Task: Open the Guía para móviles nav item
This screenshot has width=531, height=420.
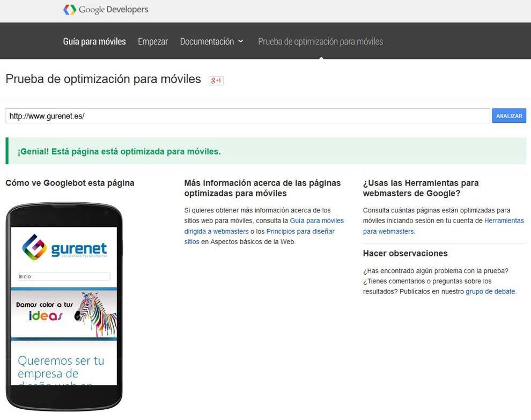Action: coord(94,41)
